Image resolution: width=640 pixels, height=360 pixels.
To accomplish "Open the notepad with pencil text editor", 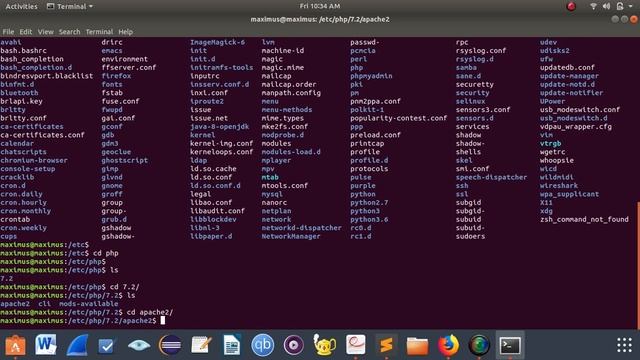I will (x=201, y=345).
